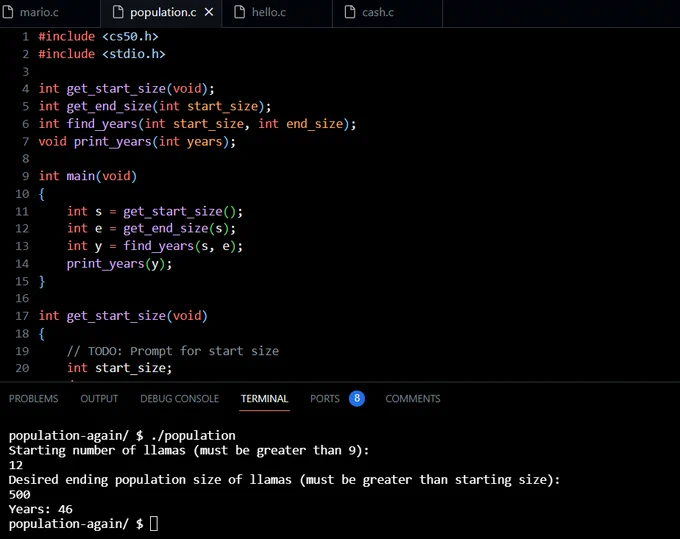Click the file icon on population.c tab
The height and width of the screenshot is (539, 680).
pos(118,12)
